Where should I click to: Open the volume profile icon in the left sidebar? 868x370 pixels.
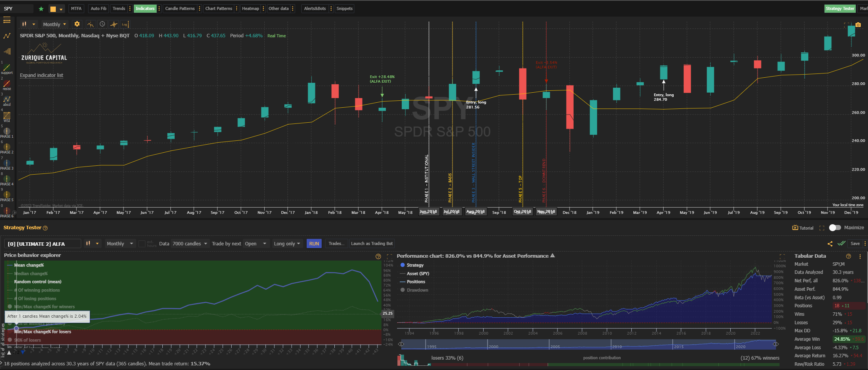click(7, 51)
